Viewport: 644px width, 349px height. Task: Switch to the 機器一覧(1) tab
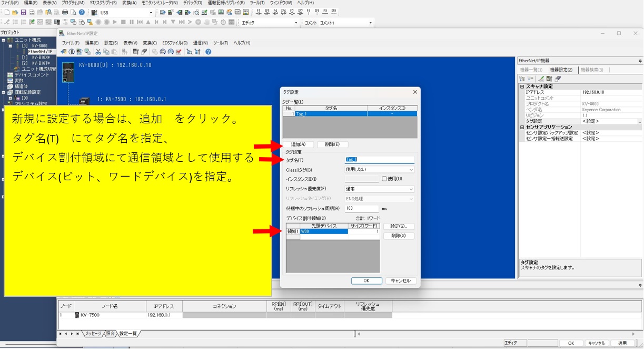coord(531,70)
